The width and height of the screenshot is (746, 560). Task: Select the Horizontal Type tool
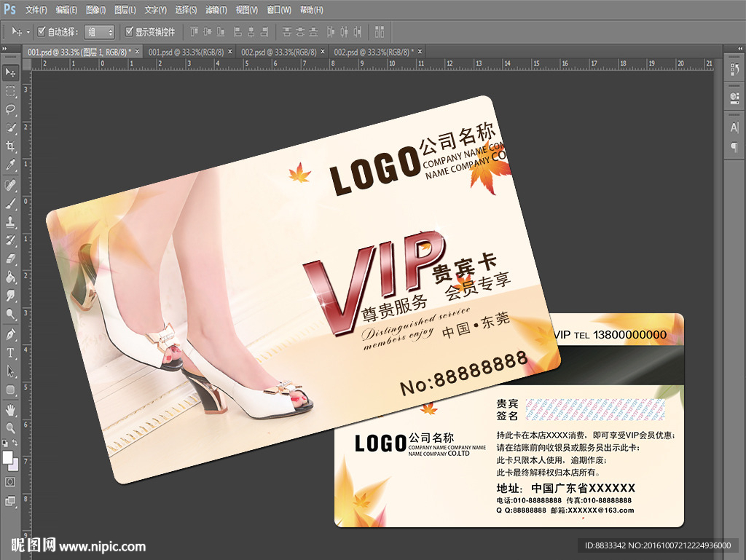(10, 352)
